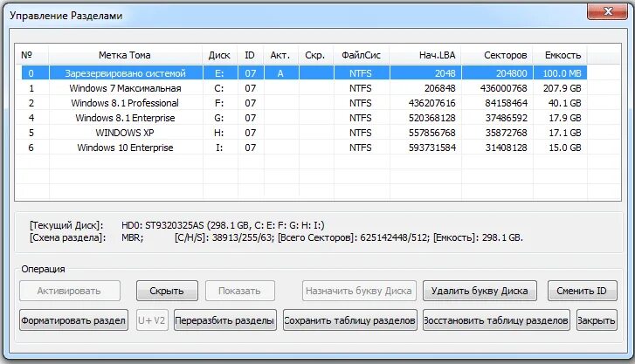Select the Windows 8.1 Enterprise partition
Image resolution: width=635 pixels, height=364 pixels.
[304, 118]
